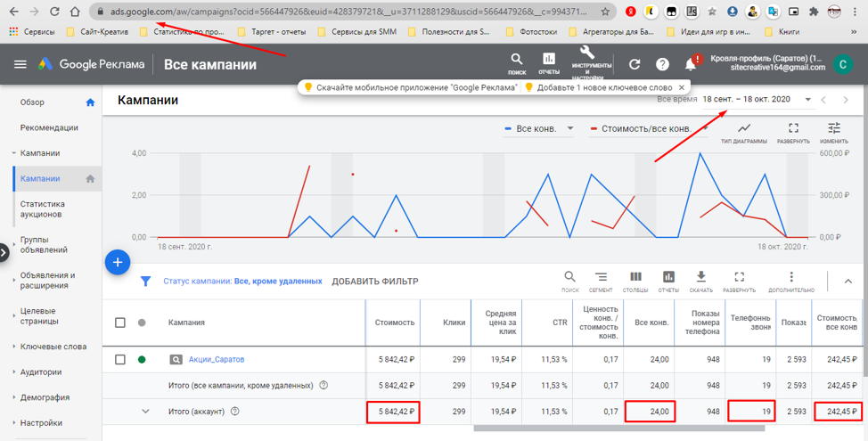Expand Ключевые слова in sidebar
The image size is (868, 441).
[53, 347]
